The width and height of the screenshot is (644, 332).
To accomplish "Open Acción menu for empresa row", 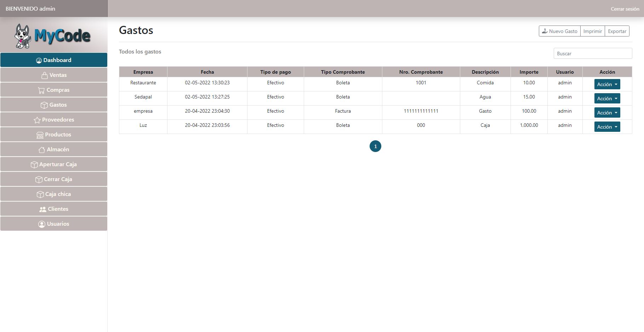I will [607, 113].
